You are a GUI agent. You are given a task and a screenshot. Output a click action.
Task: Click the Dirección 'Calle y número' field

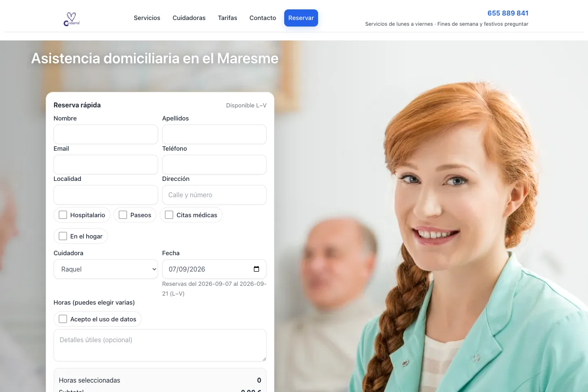[x=214, y=195]
